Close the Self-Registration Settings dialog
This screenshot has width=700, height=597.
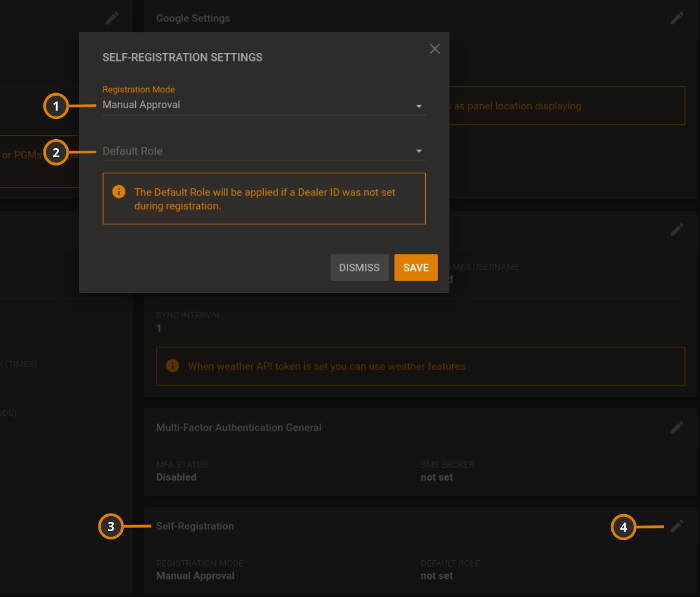[434, 49]
